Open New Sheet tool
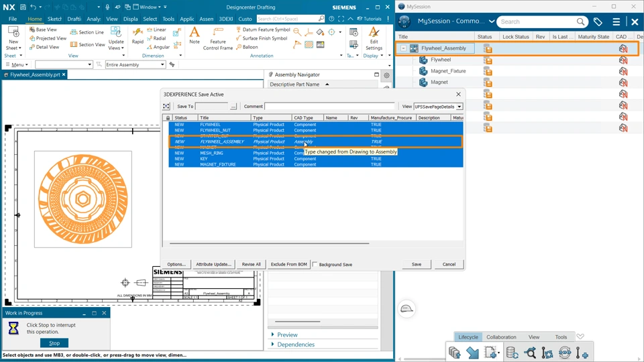The height and width of the screenshot is (362, 644). point(13,39)
